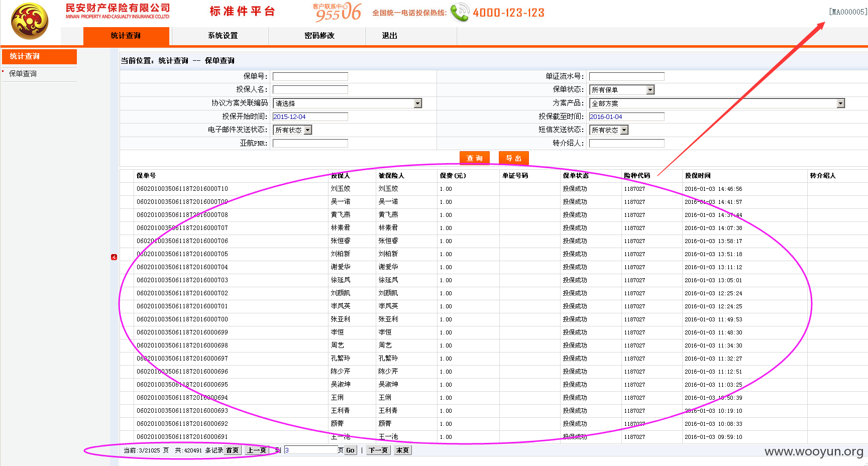Expand the 电子邮件发送状态 dropdown
Viewport: 868px width, 466px height.
[x=292, y=130]
